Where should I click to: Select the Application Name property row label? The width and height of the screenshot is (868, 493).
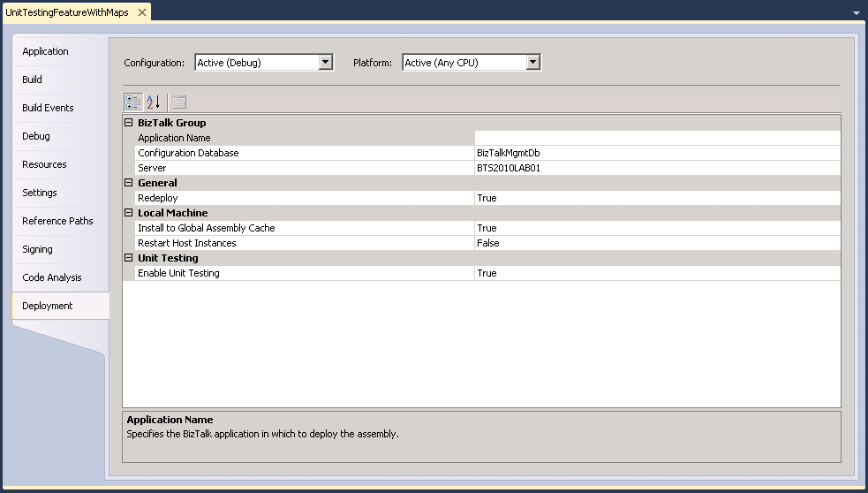pyautogui.click(x=174, y=138)
